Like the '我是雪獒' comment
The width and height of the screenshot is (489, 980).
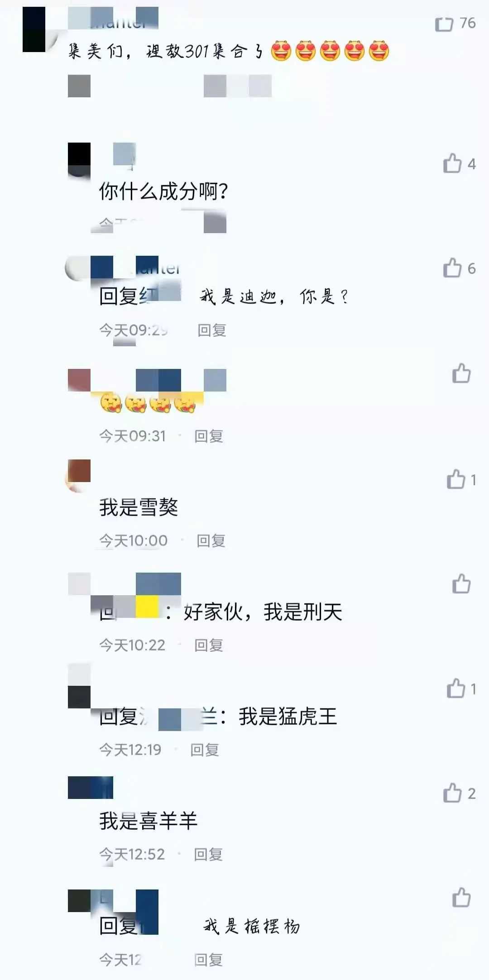455,479
